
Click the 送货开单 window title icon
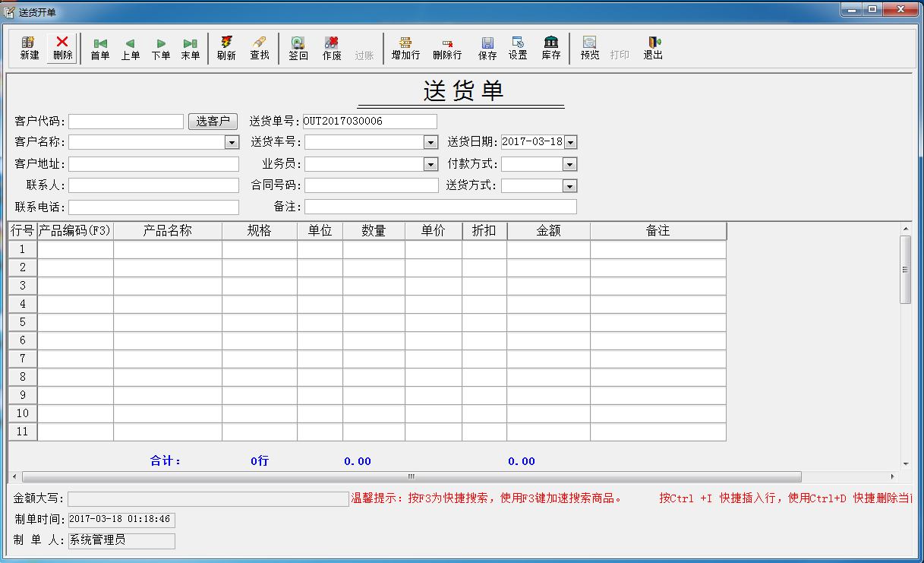10,11
